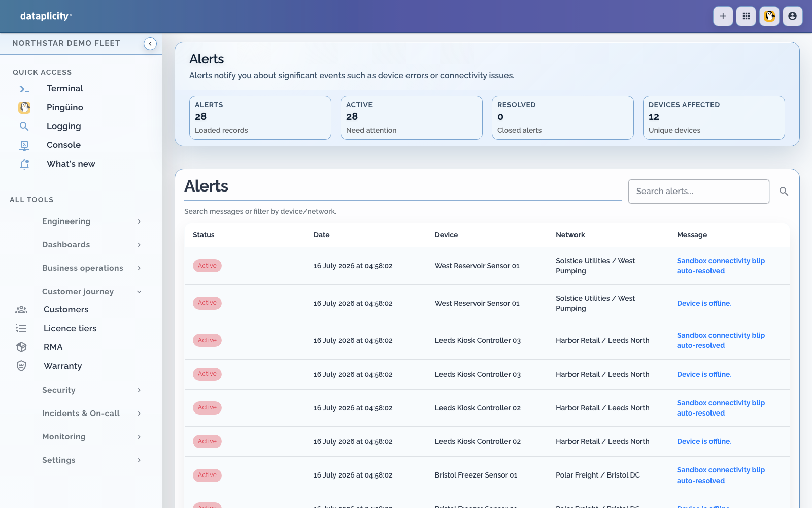Click the Terminal prompt icon
Viewport: 812px width, 508px height.
(x=24, y=89)
